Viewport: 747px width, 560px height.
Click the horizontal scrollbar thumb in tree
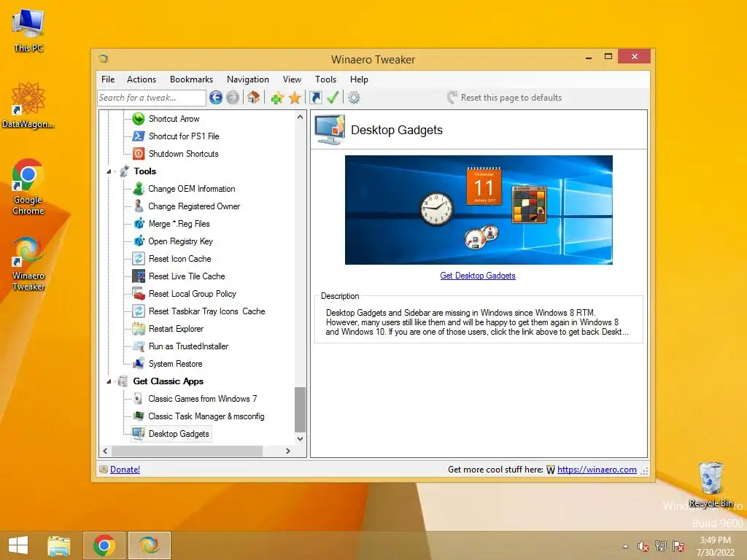click(187, 451)
